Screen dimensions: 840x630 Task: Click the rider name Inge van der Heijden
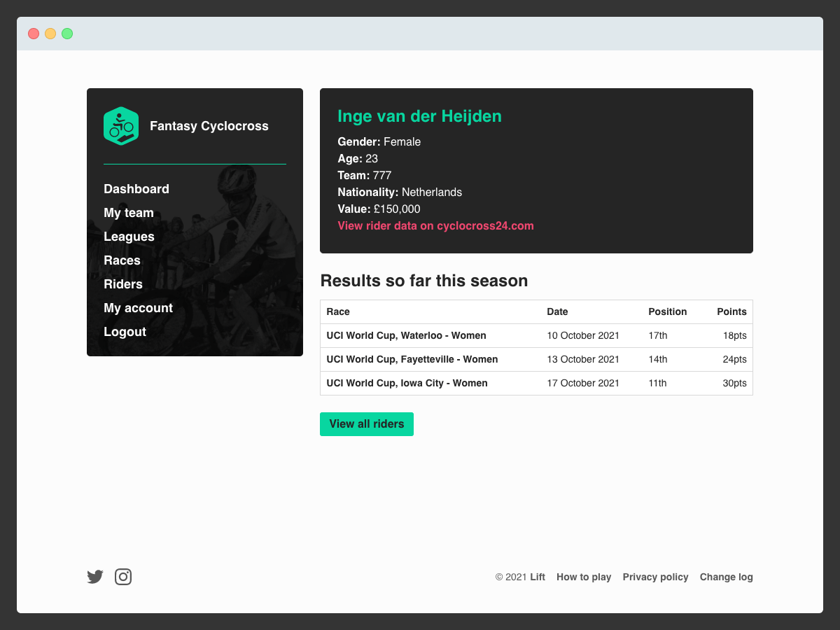click(x=419, y=116)
